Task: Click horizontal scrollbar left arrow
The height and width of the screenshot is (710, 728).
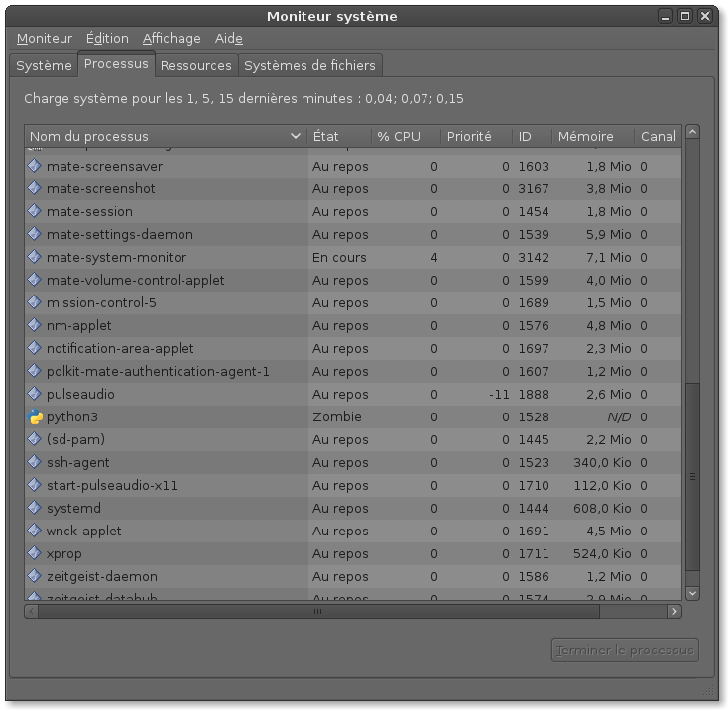Action: (x=31, y=611)
